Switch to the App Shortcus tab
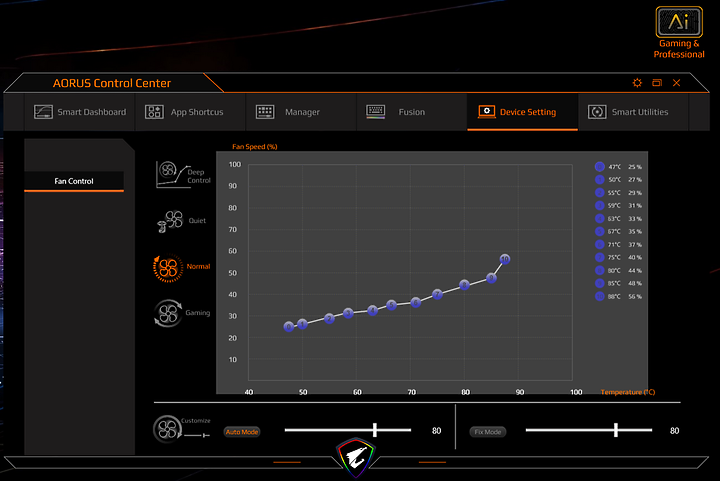 [191, 112]
